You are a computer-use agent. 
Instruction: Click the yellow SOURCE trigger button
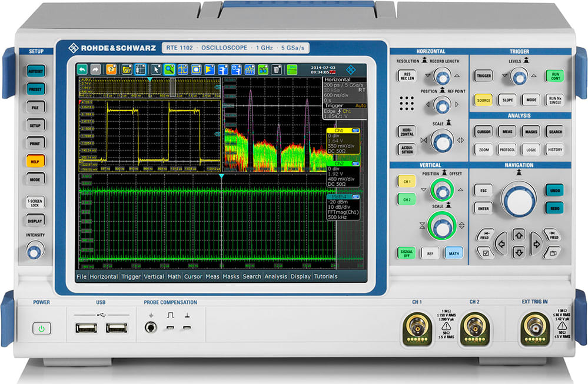click(x=483, y=100)
